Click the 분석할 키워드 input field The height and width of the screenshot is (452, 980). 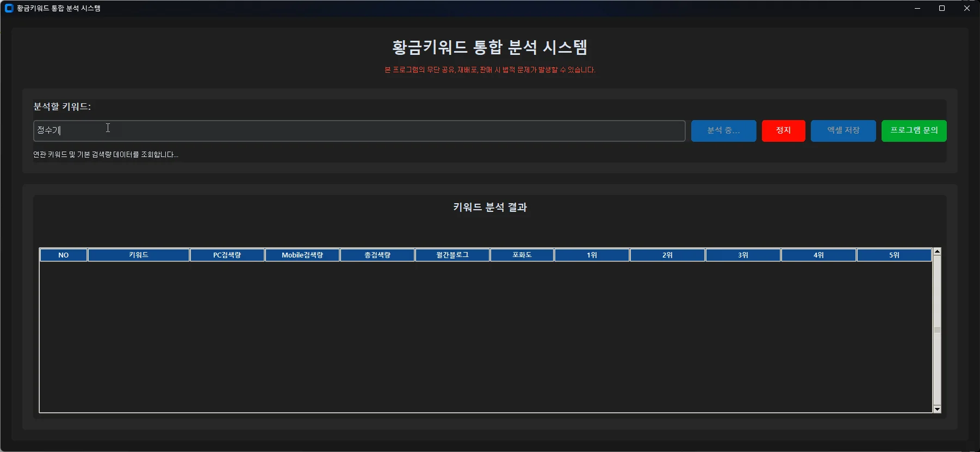coord(359,131)
